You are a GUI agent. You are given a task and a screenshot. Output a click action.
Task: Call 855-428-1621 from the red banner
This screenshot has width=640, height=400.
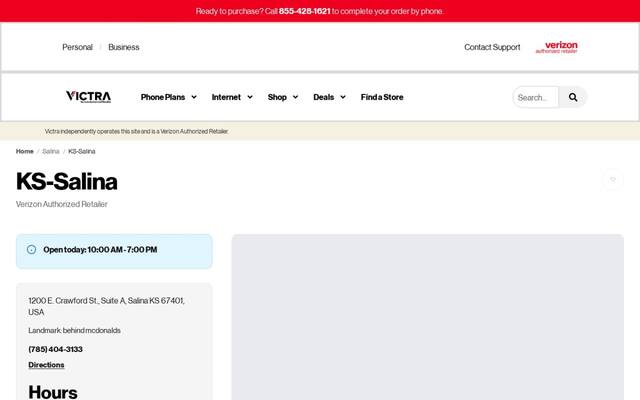coord(304,11)
